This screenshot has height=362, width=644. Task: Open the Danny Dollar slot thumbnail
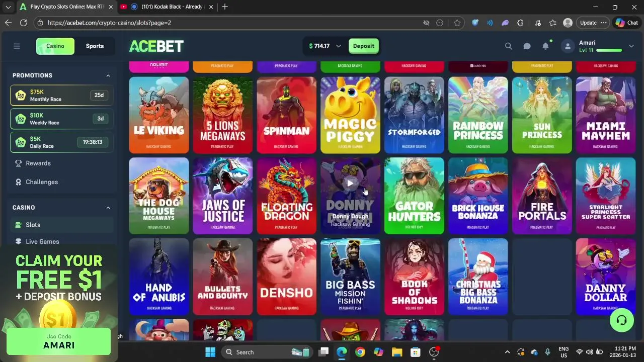606,277
